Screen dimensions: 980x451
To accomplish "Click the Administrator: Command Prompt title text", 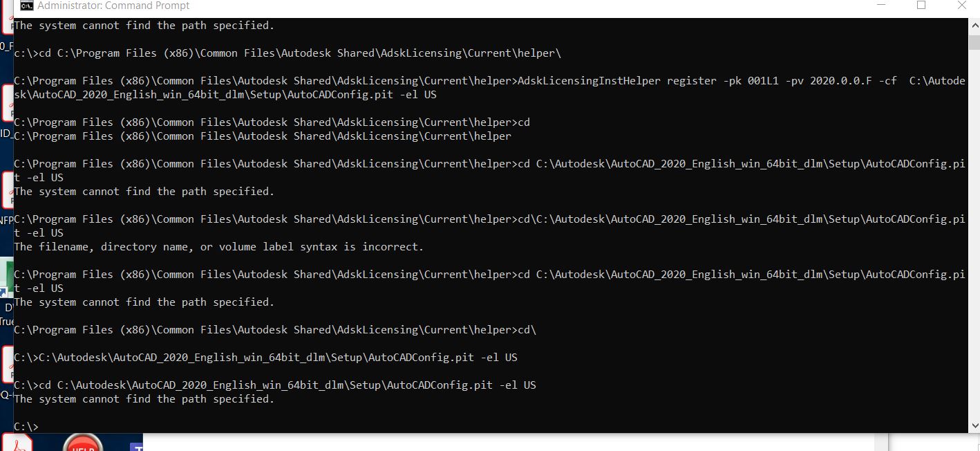I will click(x=113, y=6).
